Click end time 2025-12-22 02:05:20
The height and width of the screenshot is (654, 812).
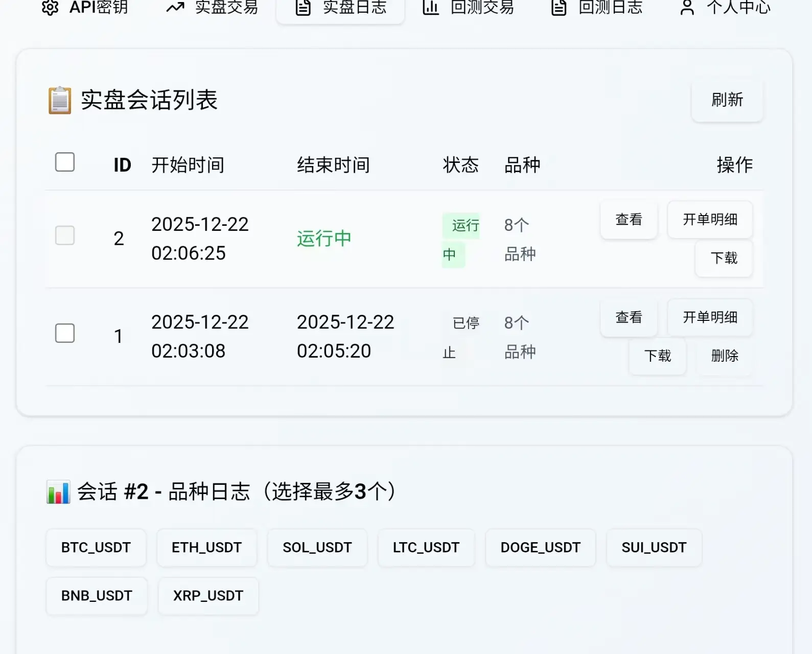point(345,337)
